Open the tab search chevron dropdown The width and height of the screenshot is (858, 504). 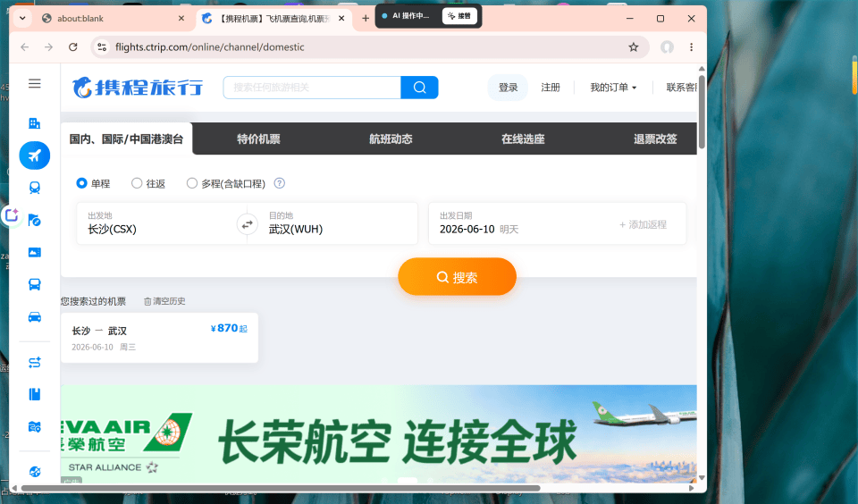click(x=22, y=18)
